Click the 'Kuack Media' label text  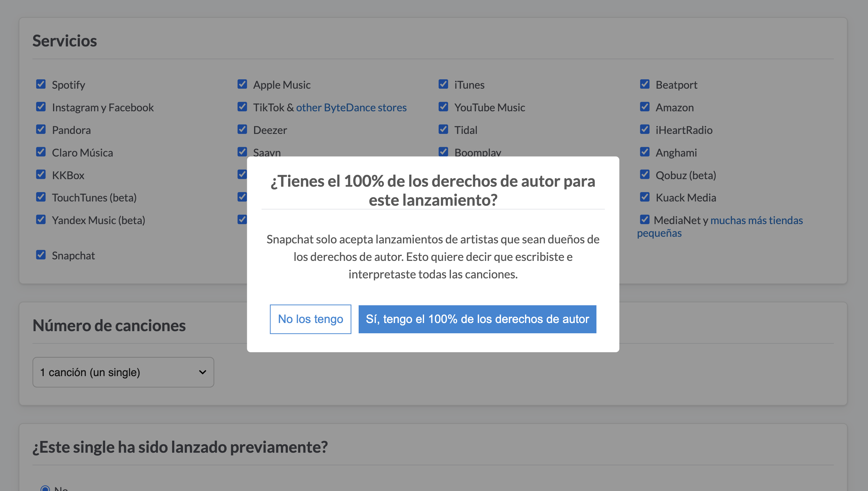686,198
